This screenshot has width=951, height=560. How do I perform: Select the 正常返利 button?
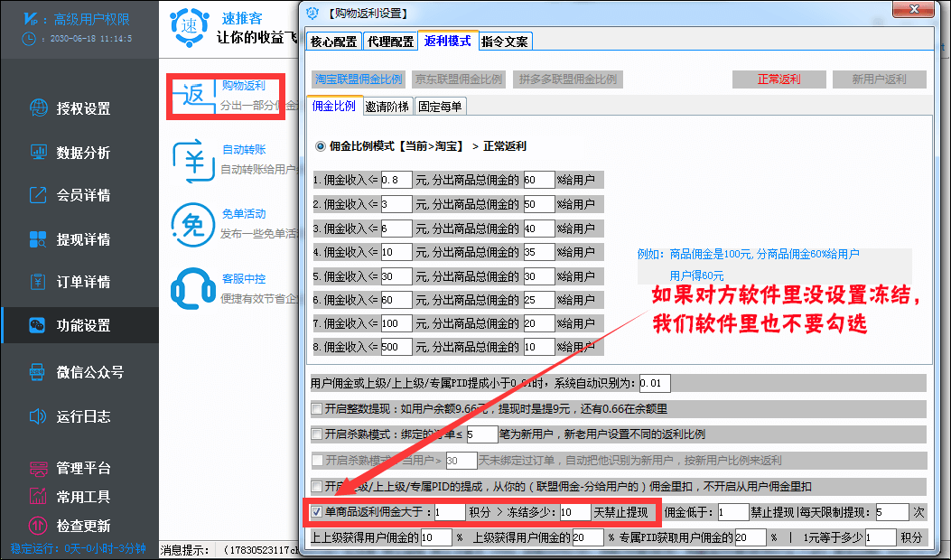(x=779, y=79)
